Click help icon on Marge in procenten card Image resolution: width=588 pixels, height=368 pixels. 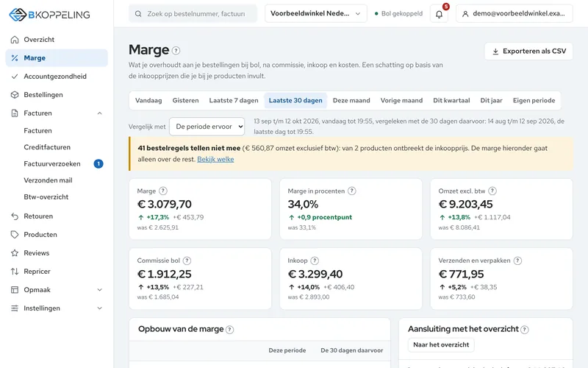tap(352, 191)
